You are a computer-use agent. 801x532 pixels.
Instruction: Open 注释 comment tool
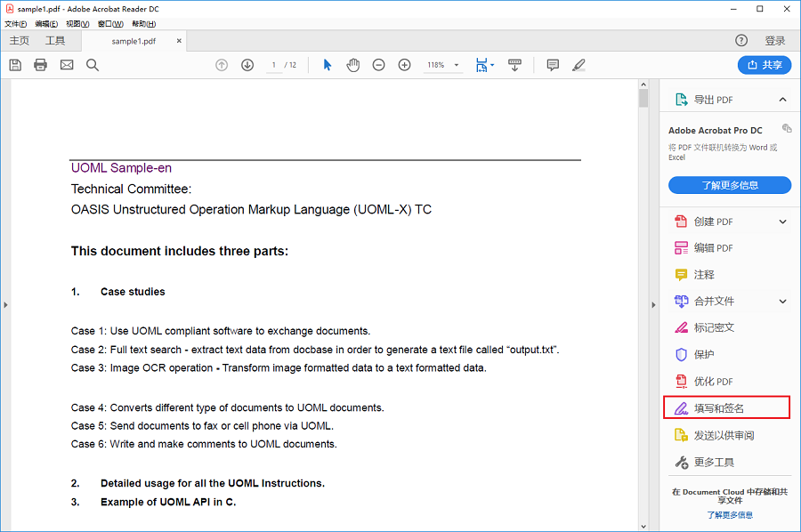click(695, 275)
